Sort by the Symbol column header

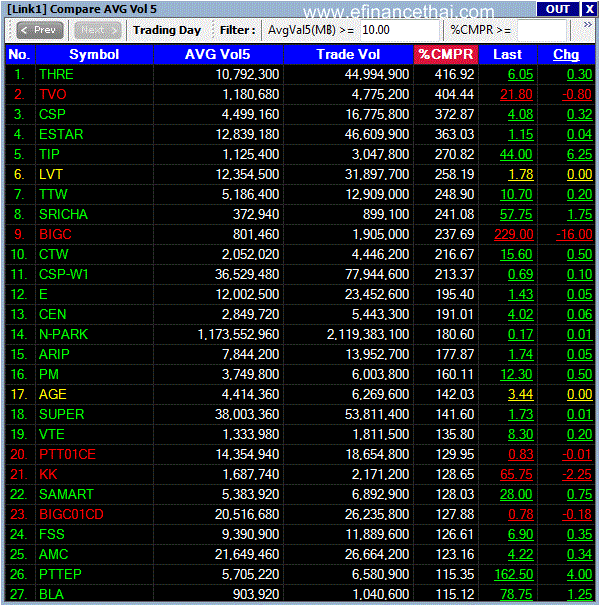click(x=94, y=54)
